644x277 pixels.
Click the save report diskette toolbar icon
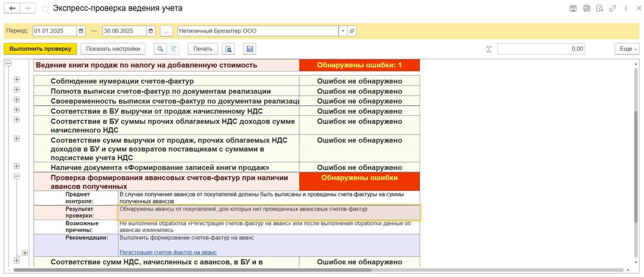[250, 49]
